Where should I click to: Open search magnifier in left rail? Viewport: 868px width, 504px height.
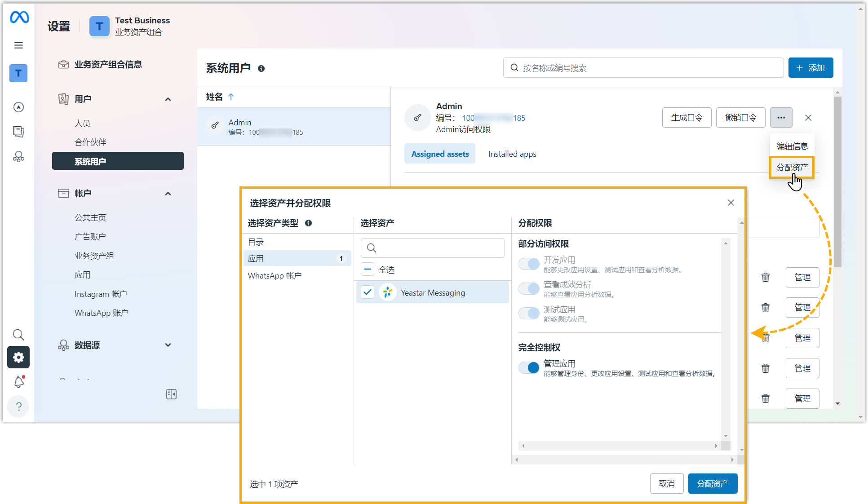pyautogui.click(x=18, y=335)
